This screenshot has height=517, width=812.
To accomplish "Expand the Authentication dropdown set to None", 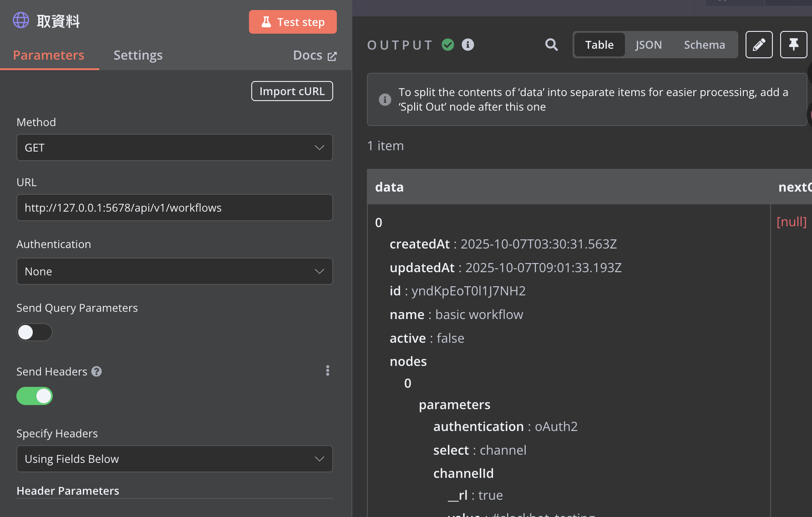I will tap(175, 271).
